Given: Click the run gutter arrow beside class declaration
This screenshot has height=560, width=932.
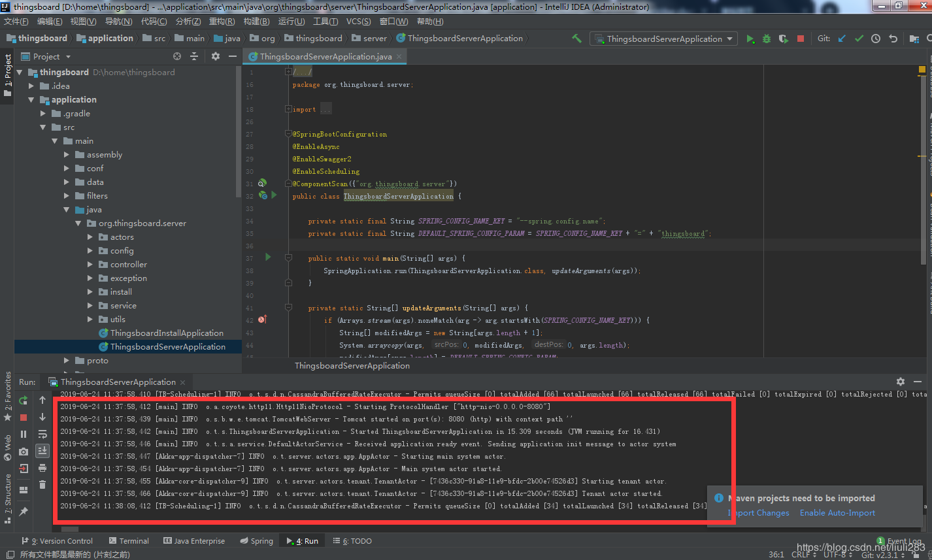Looking at the screenshot, I should (x=274, y=195).
